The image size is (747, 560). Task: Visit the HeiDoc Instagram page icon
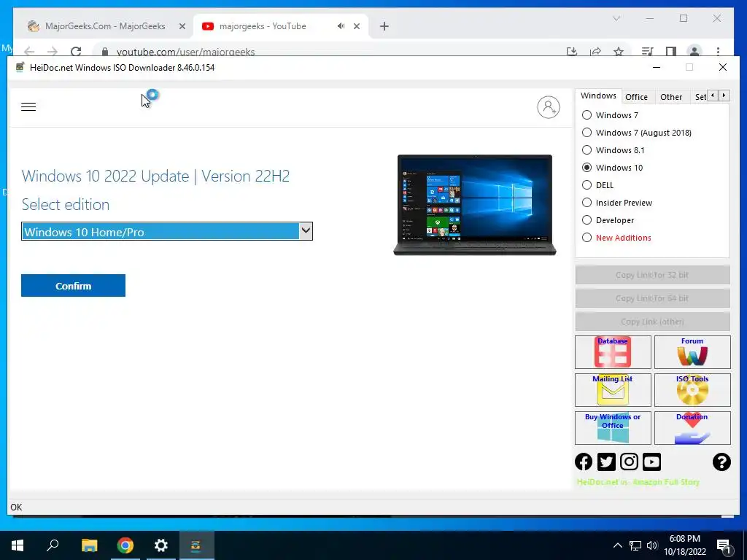(x=629, y=462)
